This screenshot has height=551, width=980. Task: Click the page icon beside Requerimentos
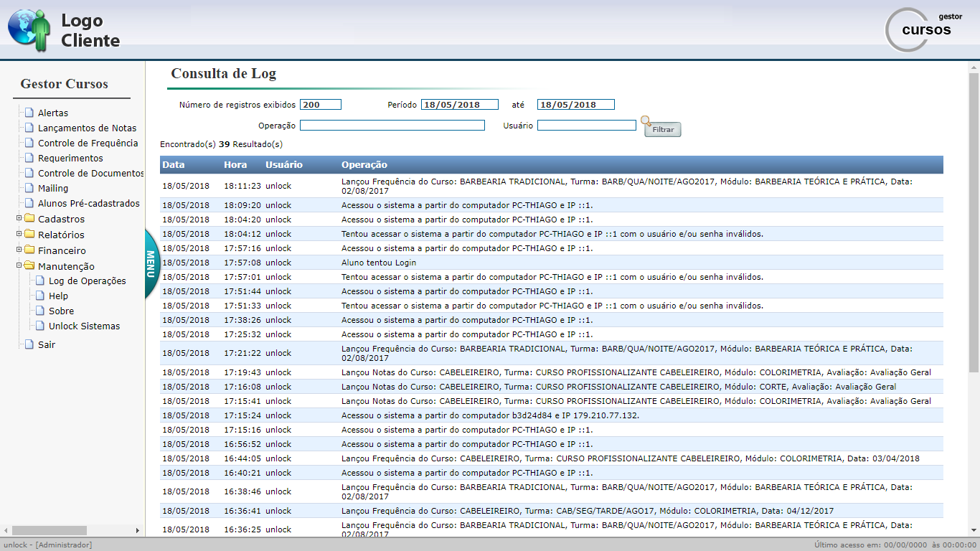click(29, 158)
